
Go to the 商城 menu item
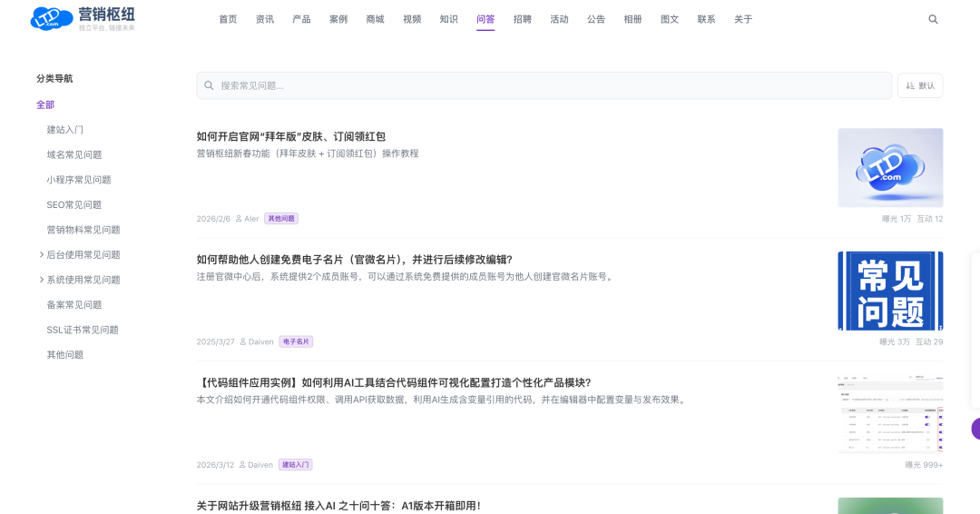[375, 19]
